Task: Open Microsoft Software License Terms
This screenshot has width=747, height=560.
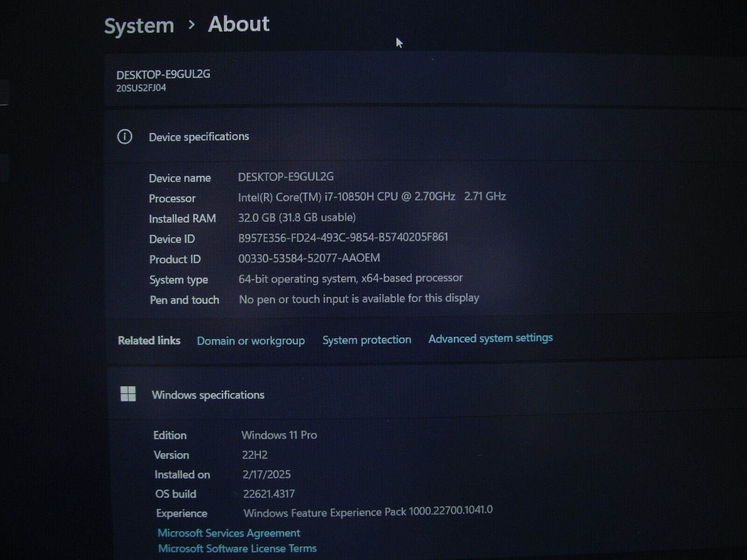Action: click(237, 548)
